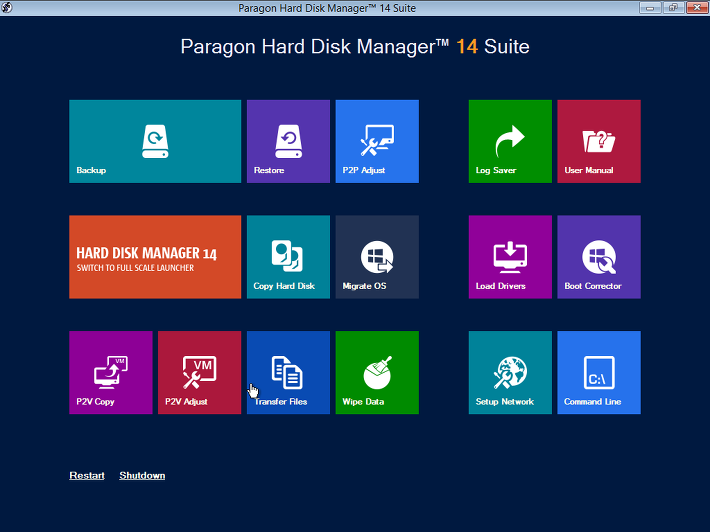Open the Load Drivers tile
710x532 pixels.
click(510, 257)
